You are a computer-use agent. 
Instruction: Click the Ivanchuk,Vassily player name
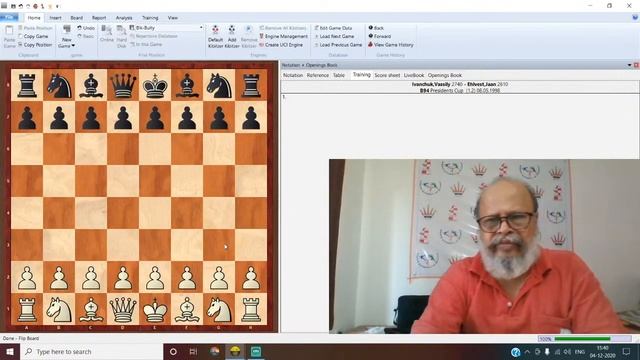pyautogui.click(x=431, y=84)
